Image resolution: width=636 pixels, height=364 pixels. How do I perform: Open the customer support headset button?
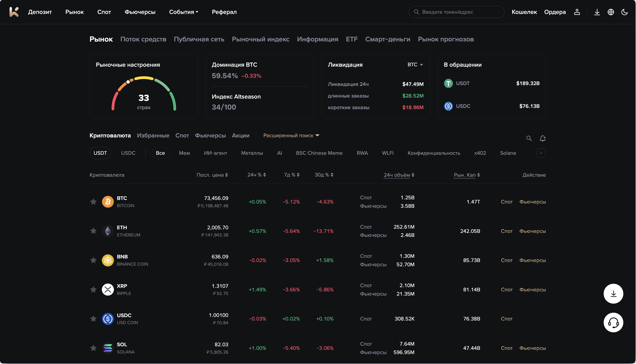(x=613, y=322)
